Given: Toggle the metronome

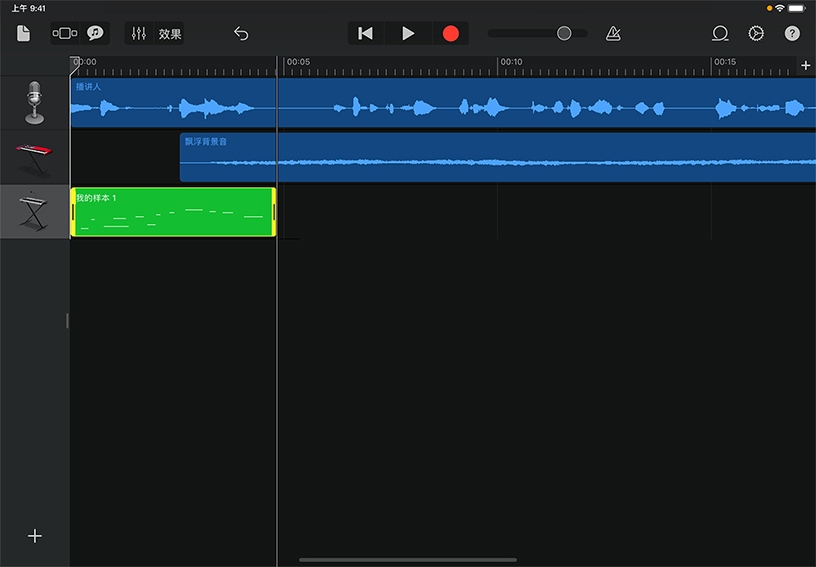Looking at the screenshot, I should [x=613, y=34].
